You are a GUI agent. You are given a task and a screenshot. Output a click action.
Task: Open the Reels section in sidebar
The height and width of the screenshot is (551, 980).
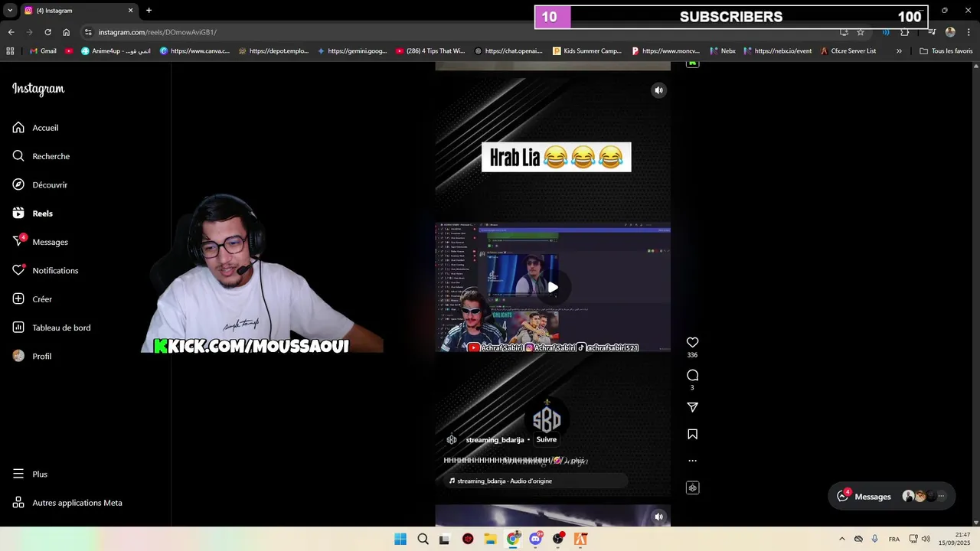[33, 214]
